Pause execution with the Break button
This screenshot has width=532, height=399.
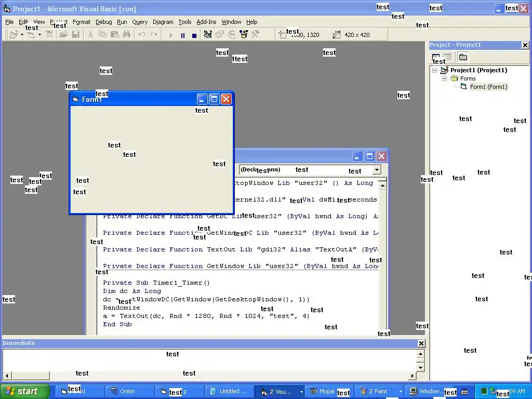tap(183, 35)
